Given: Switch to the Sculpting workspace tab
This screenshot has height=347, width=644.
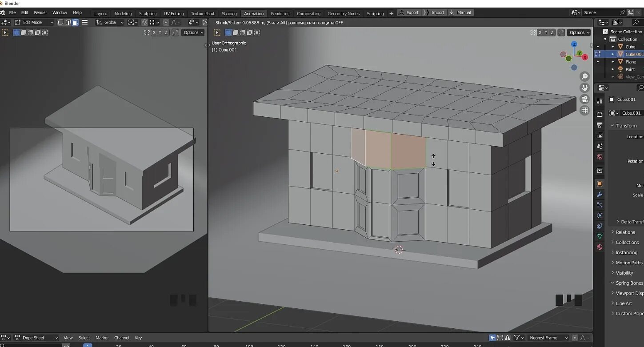Looking at the screenshot, I should pyautogui.click(x=148, y=13).
